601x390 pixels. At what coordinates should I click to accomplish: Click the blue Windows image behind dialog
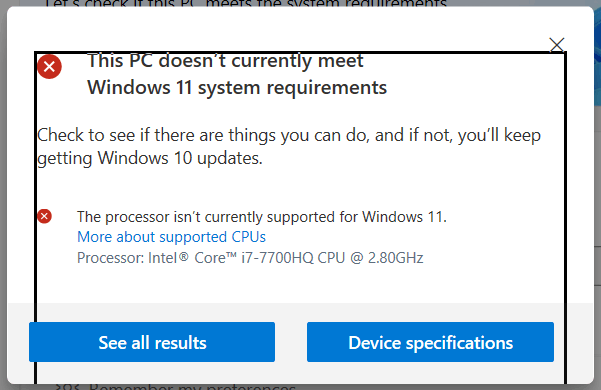click(598, 54)
